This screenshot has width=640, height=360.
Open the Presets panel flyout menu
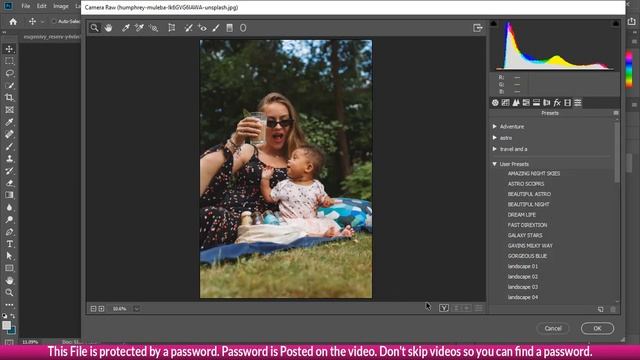616,113
